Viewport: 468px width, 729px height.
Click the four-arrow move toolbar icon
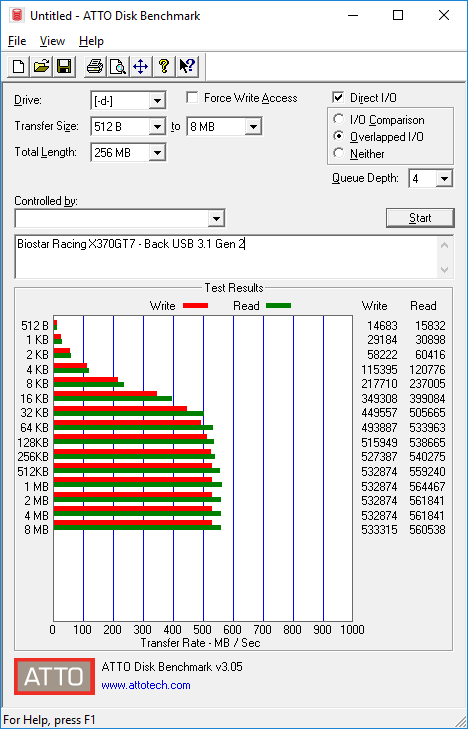point(140,66)
